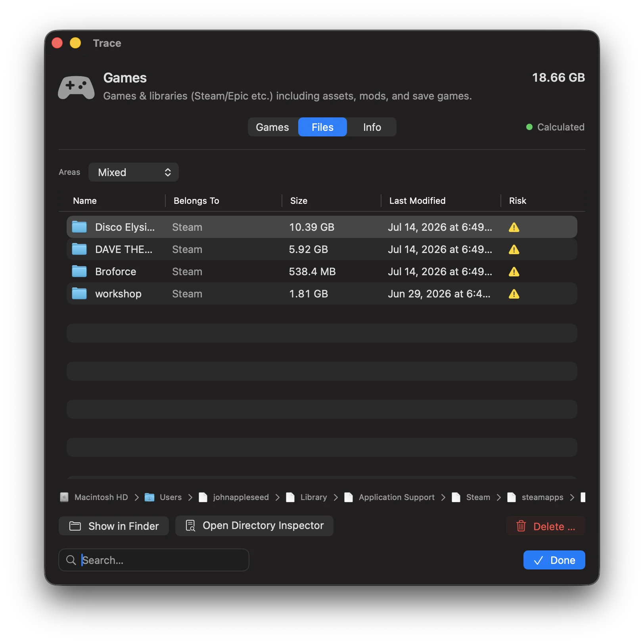Click the red Delete ... button
This screenshot has height=644, width=644.
click(x=545, y=526)
